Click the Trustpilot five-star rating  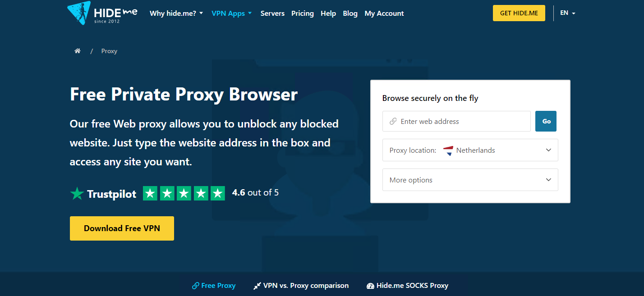click(184, 193)
